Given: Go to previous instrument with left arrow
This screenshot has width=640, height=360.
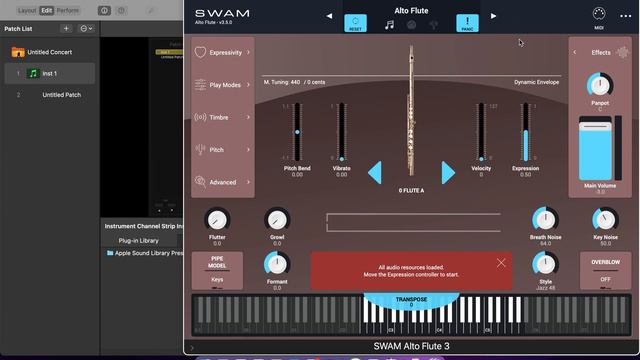Looking at the screenshot, I should click(329, 16).
